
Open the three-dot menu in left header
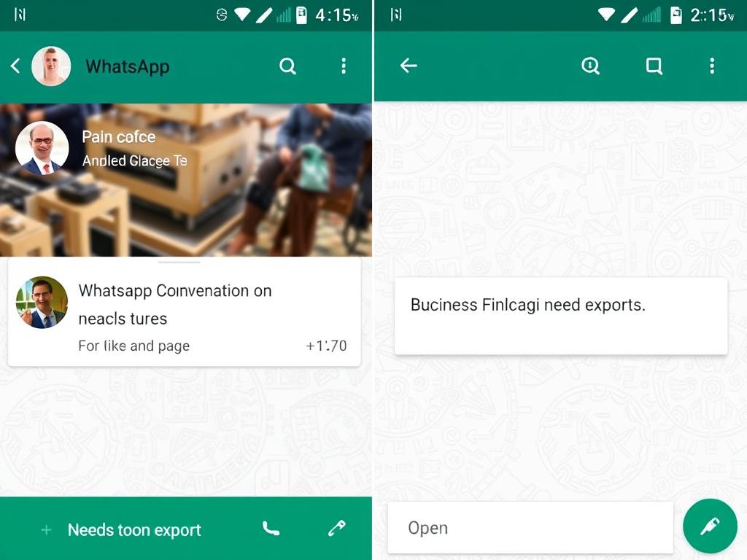344,66
